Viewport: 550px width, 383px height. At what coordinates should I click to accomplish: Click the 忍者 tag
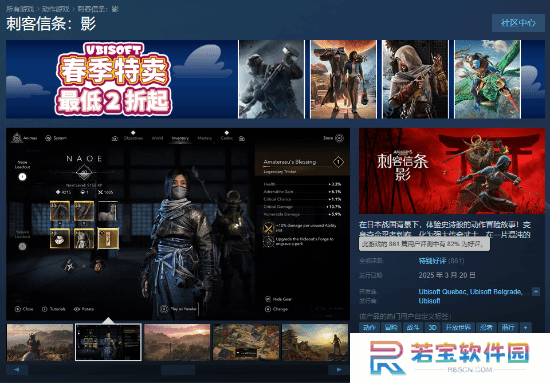point(486,327)
